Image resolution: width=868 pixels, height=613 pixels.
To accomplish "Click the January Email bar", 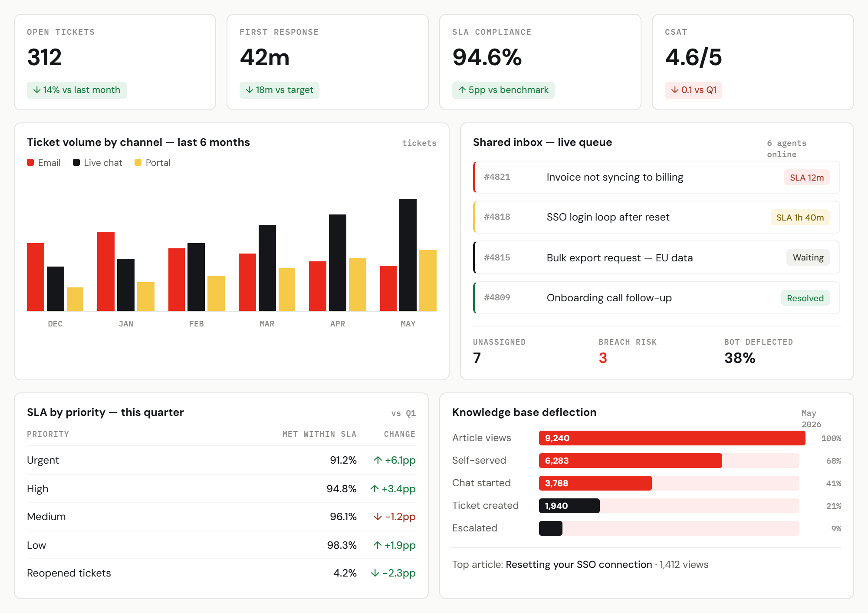I will tap(106, 271).
